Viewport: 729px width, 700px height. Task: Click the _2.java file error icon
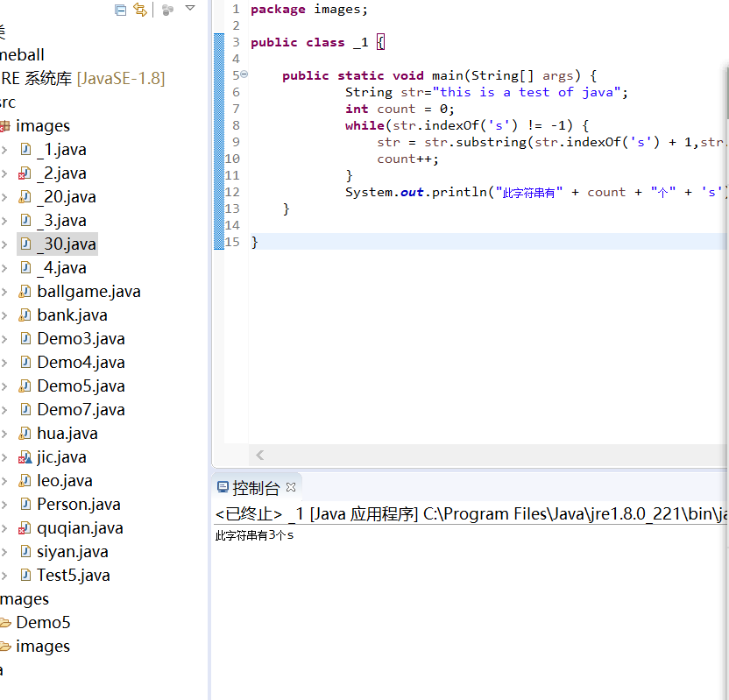point(25,173)
